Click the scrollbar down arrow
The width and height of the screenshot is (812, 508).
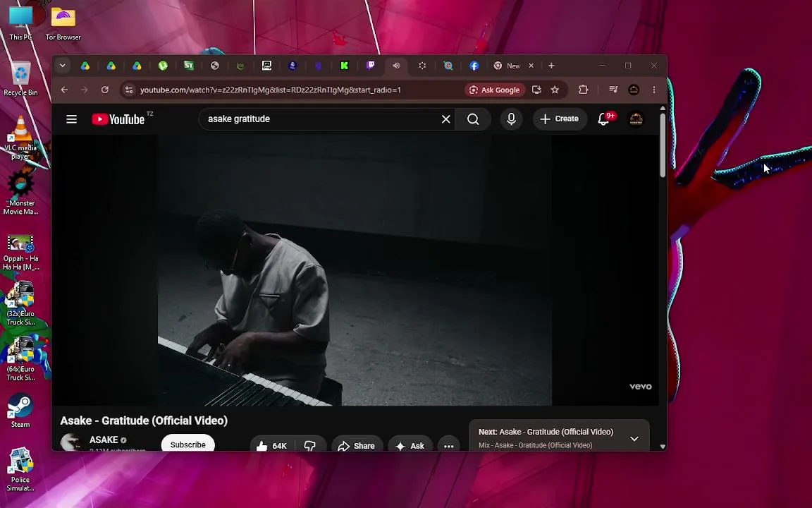(663, 447)
